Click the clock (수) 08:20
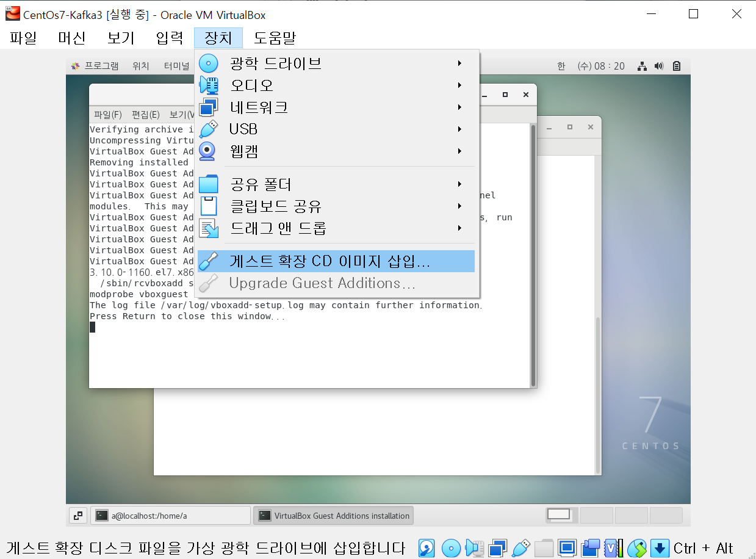This screenshot has width=756, height=559. tap(601, 66)
